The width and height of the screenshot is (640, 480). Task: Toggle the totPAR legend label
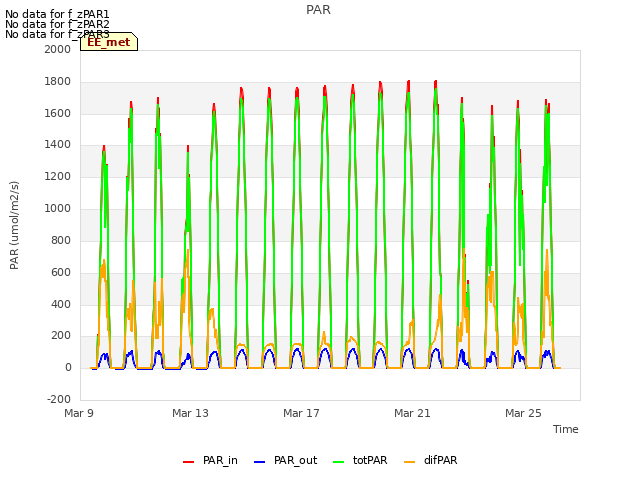[x=370, y=460]
